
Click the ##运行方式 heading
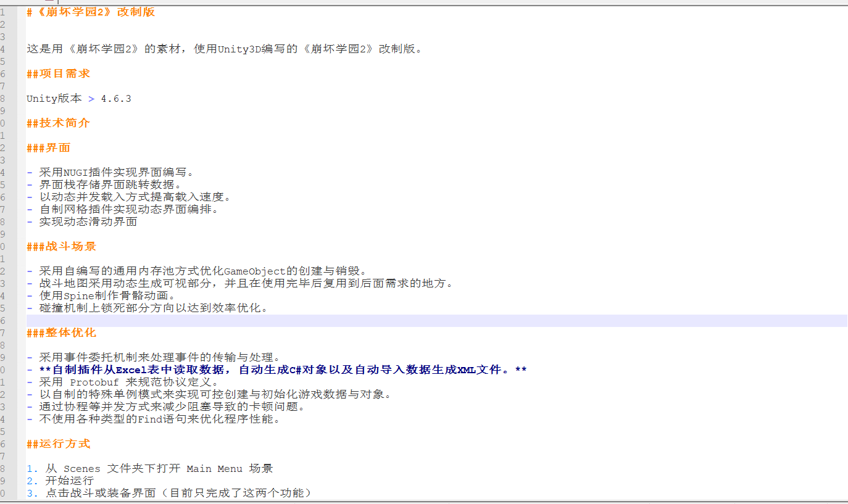coord(59,444)
